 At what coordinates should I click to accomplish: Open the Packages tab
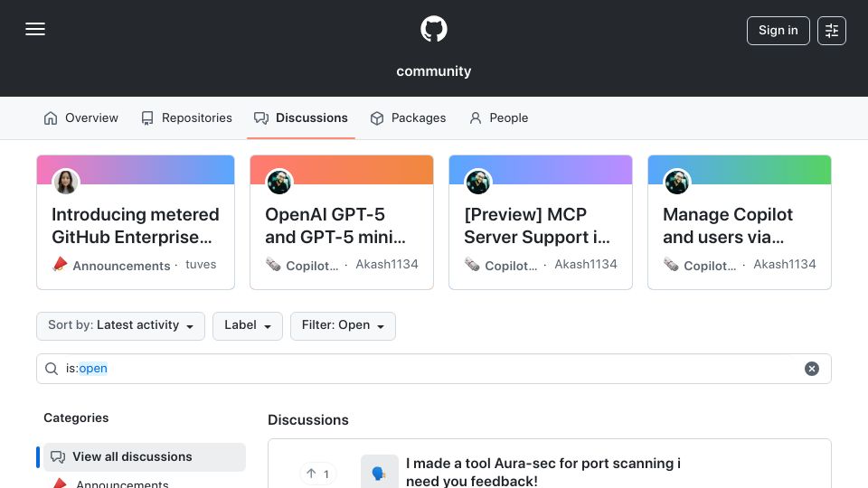[x=408, y=117]
